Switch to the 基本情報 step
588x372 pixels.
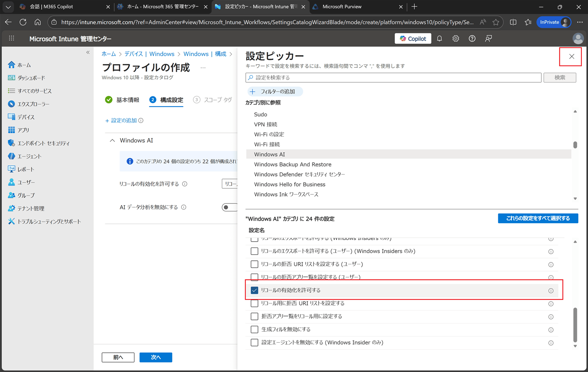point(122,100)
